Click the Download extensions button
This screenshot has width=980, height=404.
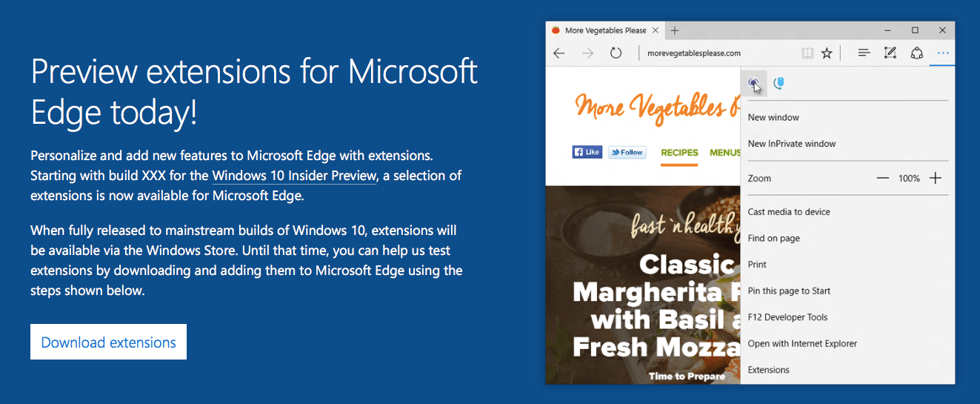(x=108, y=342)
